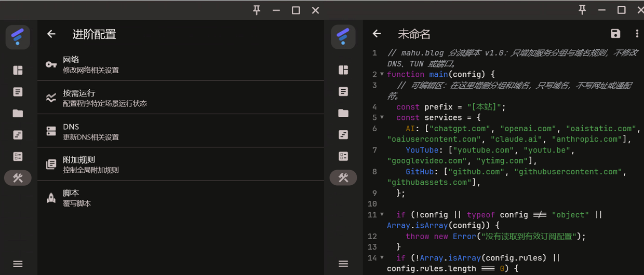The width and height of the screenshot is (644, 275).
Task: Open the folder profiles icon in the right window sidebar
Action: point(343,113)
